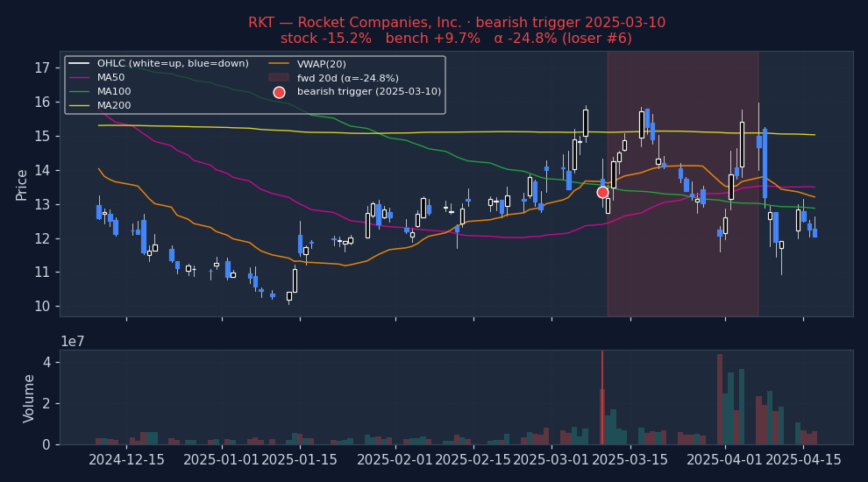The height and width of the screenshot is (482, 868).
Task: Click the 2024-12-15 date tick label
Action: click(126, 460)
